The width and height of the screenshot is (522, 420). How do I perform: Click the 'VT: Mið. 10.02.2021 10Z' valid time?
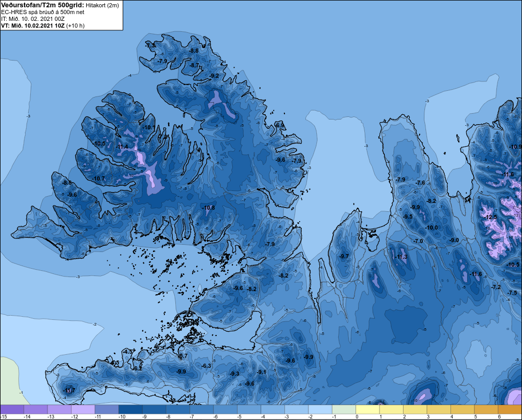pyautogui.click(x=32, y=26)
